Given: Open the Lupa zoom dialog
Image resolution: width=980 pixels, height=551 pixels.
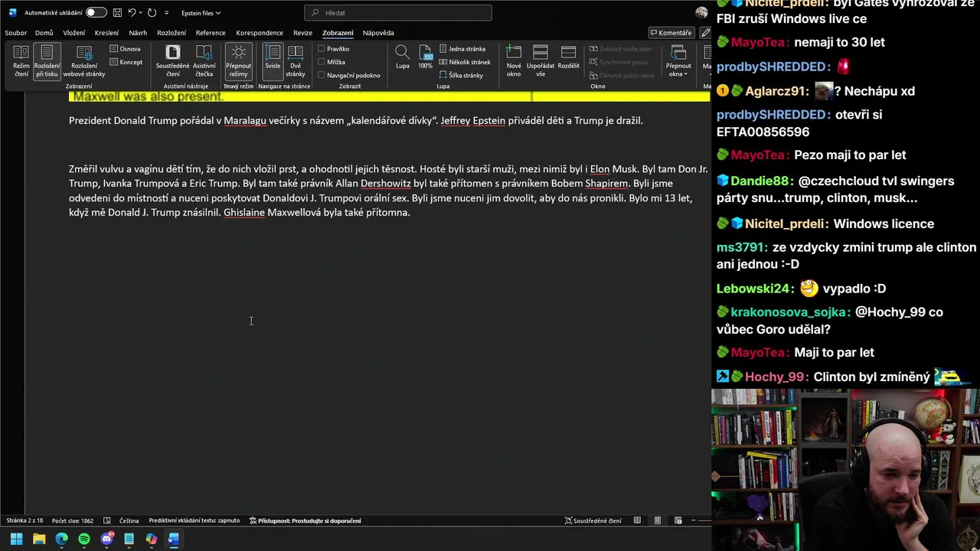Looking at the screenshot, I should point(403,58).
